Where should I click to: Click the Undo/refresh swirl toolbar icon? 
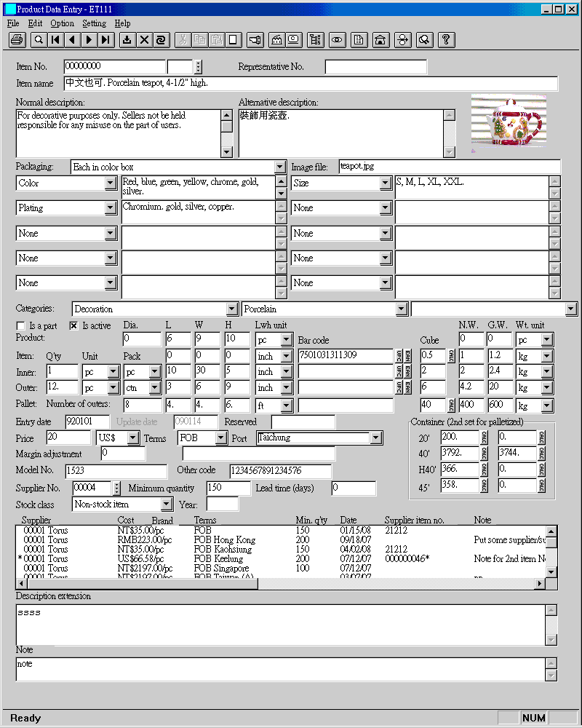point(161,40)
